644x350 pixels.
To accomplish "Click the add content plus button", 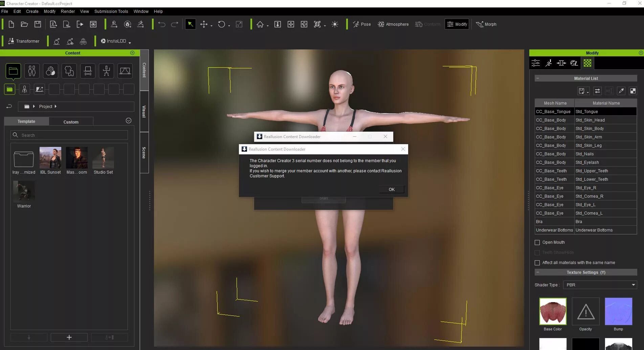I will [69, 337].
